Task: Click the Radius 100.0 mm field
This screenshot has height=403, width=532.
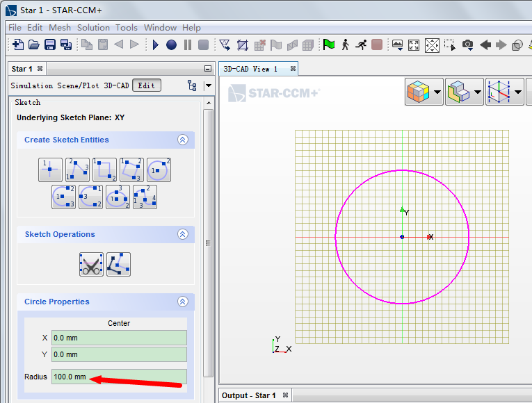Action: [x=119, y=377]
